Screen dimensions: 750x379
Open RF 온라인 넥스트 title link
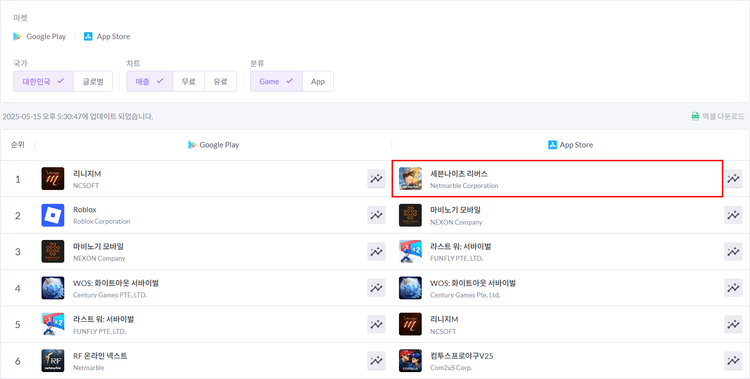(100, 356)
